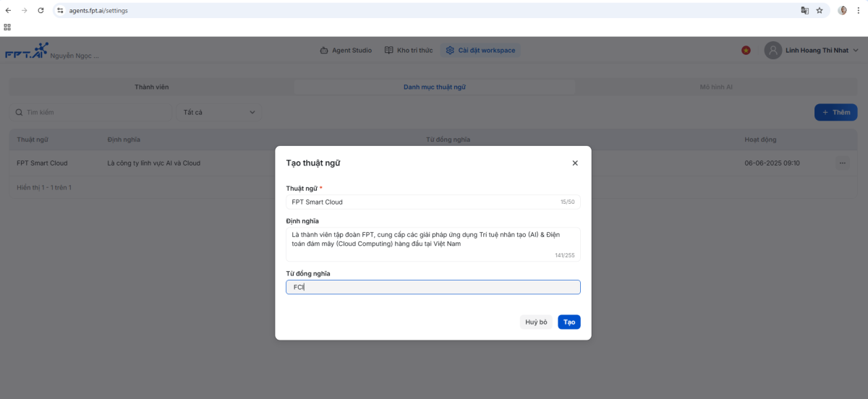Switch to Thành viên tab
The image size is (868, 399).
(x=151, y=87)
